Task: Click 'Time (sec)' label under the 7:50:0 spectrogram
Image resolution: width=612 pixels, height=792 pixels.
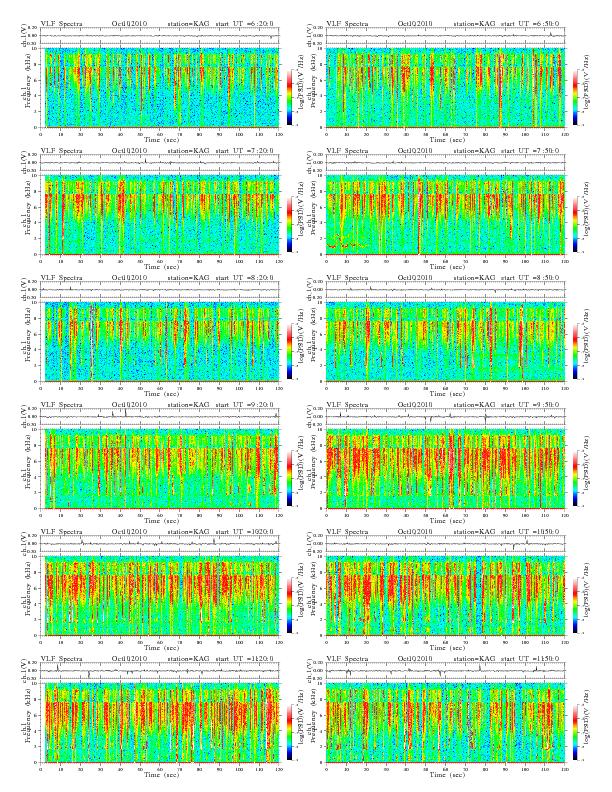Action: [x=447, y=267]
